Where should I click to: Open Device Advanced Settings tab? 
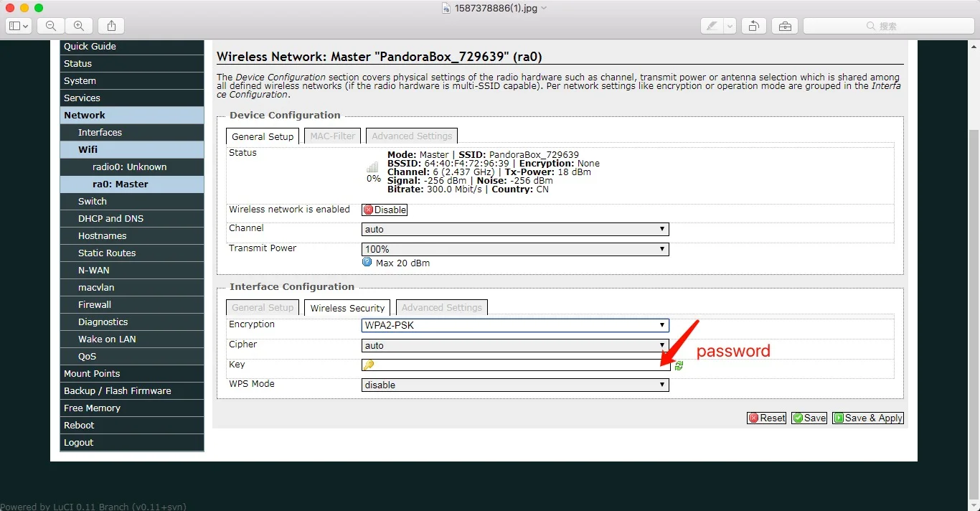(412, 136)
